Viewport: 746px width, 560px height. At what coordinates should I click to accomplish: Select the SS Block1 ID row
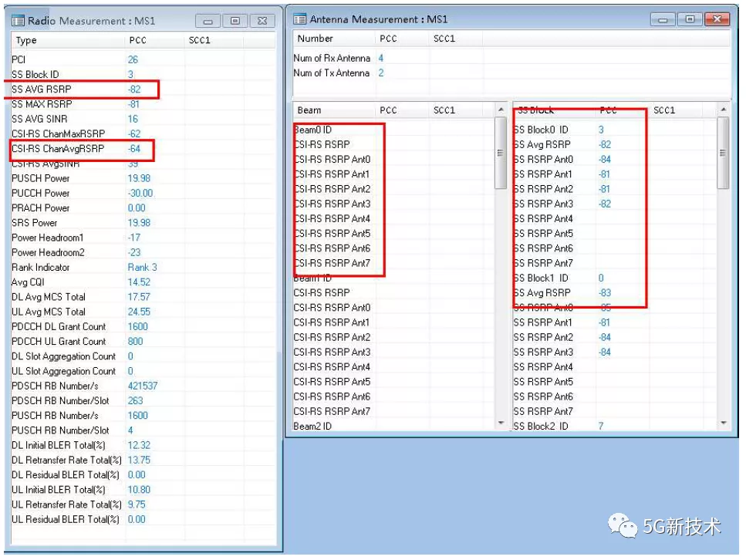coord(615,278)
